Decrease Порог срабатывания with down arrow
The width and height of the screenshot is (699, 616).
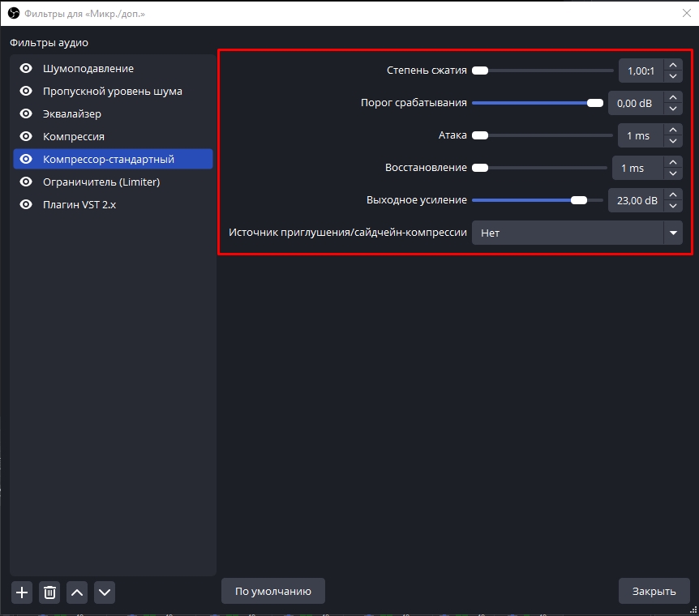(673, 109)
